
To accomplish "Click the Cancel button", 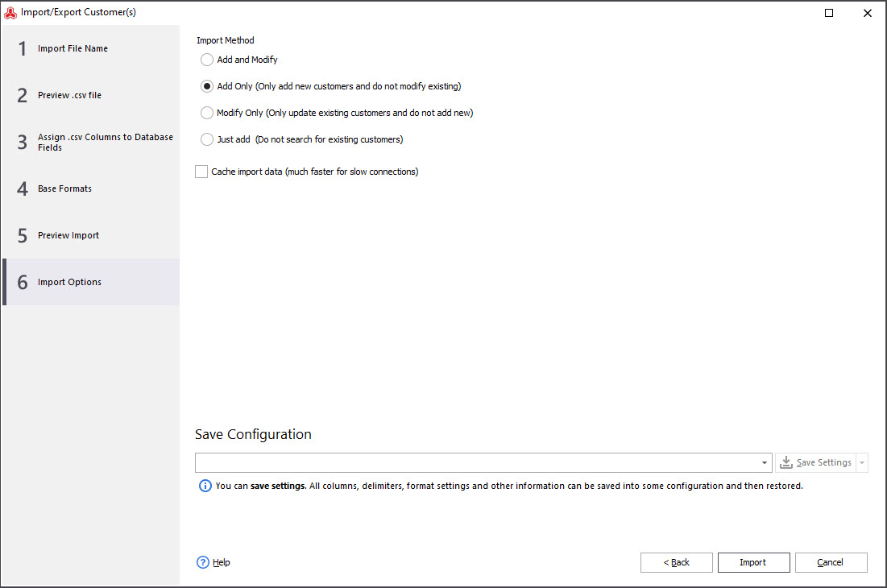I will 831,562.
